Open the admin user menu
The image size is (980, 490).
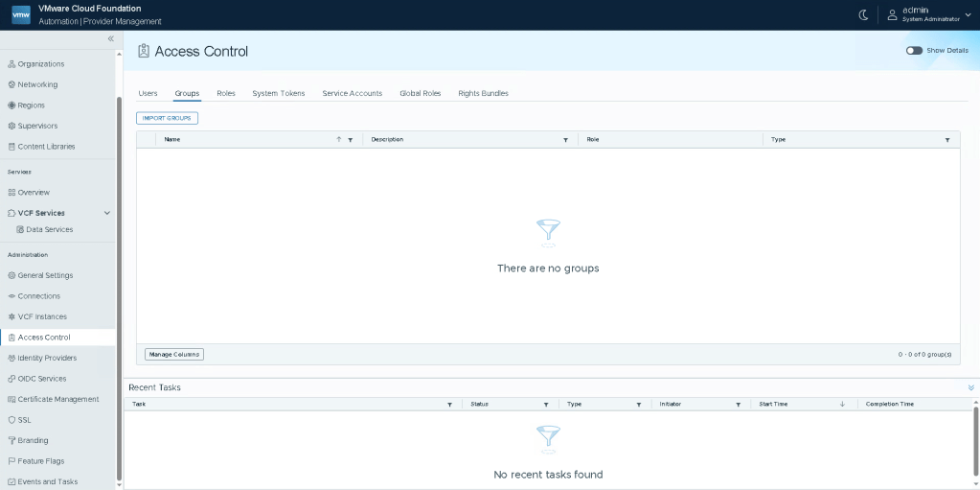pos(923,14)
